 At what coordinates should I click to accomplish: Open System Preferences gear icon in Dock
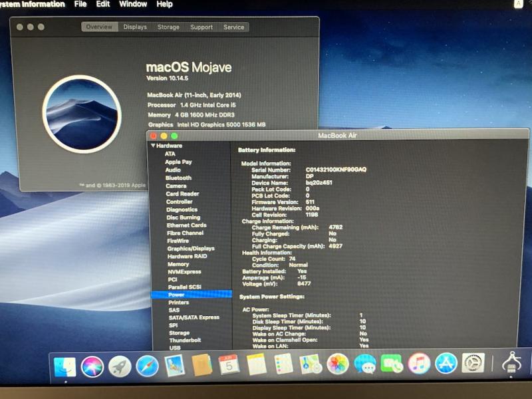tap(473, 362)
